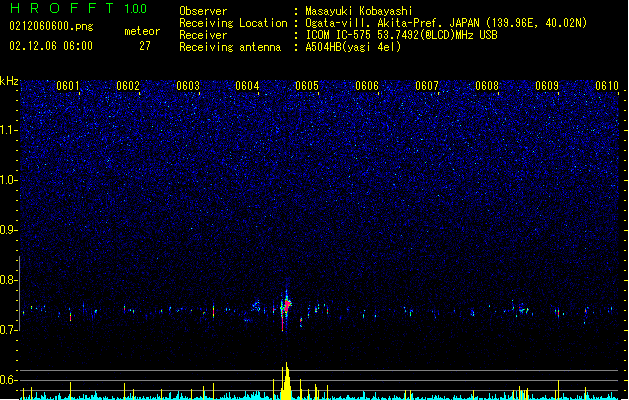Click the 'Observer' field label
The width and height of the screenshot is (629, 400).
(203, 11)
